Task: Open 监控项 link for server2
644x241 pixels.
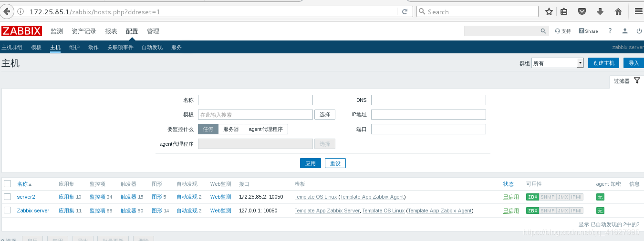Action: pos(97,197)
